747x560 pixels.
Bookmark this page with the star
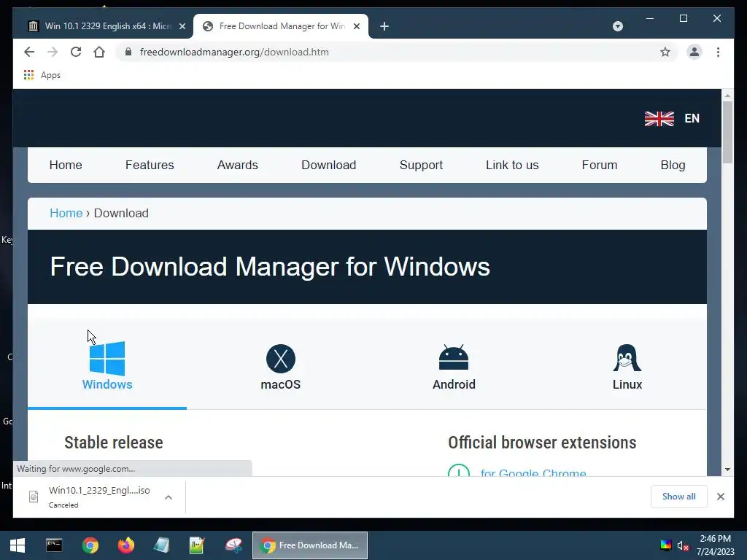click(665, 52)
